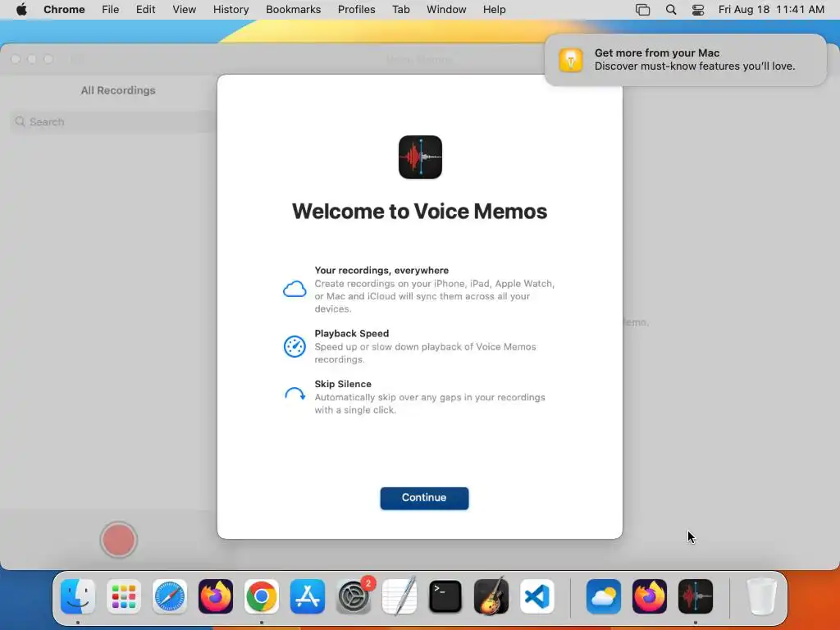Open App Store from the Dock
Image resolution: width=840 pixels, height=630 pixels.
pyautogui.click(x=308, y=596)
